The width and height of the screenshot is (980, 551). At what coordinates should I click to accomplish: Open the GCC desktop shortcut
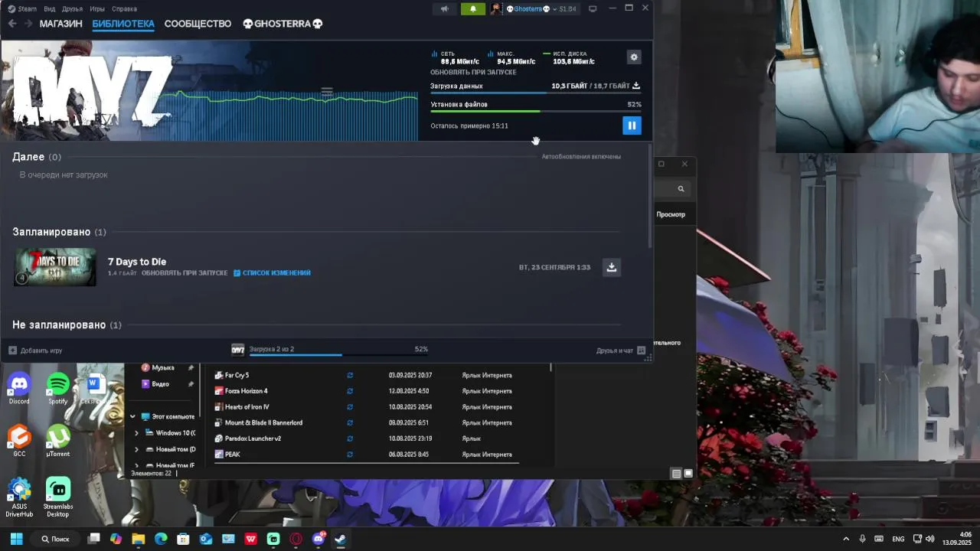(x=19, y=442)
